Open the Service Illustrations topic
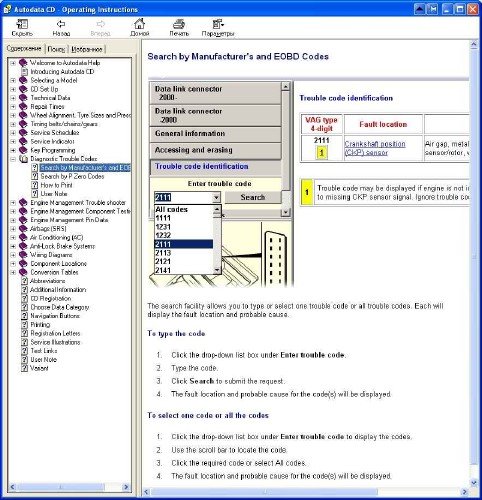Screen dimensions: 482x500 point(55,342)
